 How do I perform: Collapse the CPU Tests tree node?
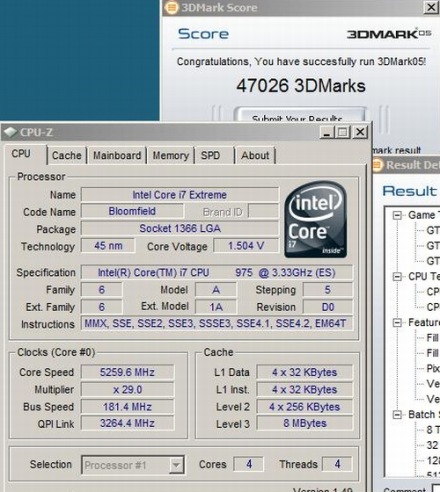(x=397, y=277)
